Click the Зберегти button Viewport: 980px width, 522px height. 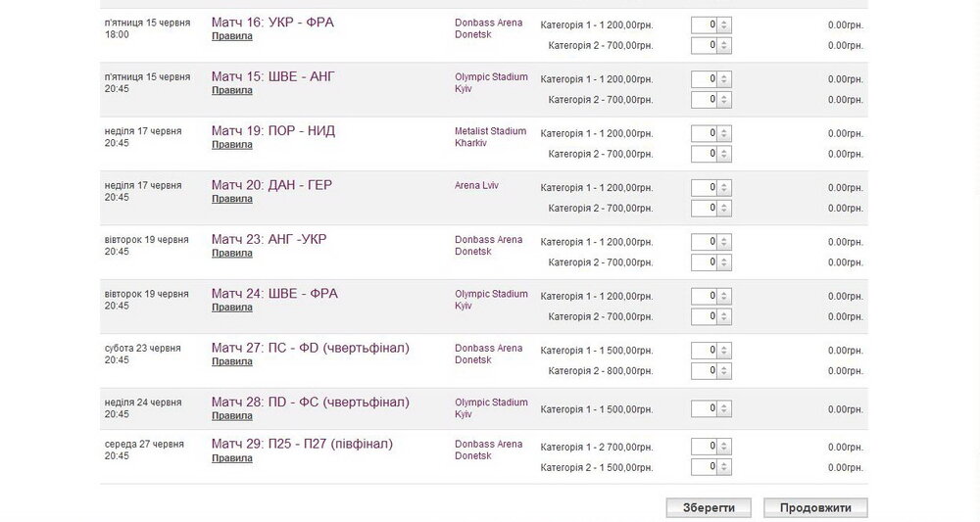coord(708,507)
